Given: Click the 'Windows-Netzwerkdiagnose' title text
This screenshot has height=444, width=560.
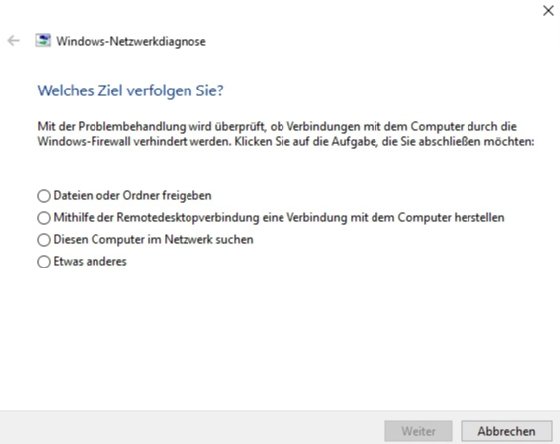Looking at the screenshot, I should pyautogui.click(x=131, y=41).
